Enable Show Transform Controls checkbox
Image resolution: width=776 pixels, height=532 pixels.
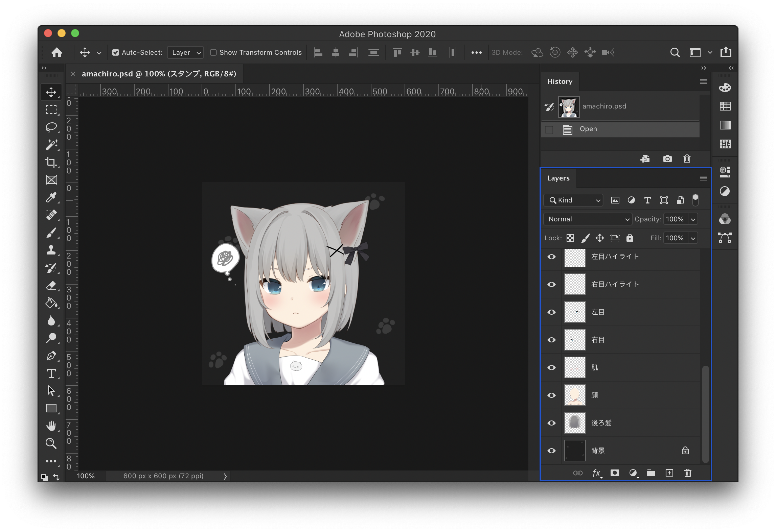coord(212,53)
